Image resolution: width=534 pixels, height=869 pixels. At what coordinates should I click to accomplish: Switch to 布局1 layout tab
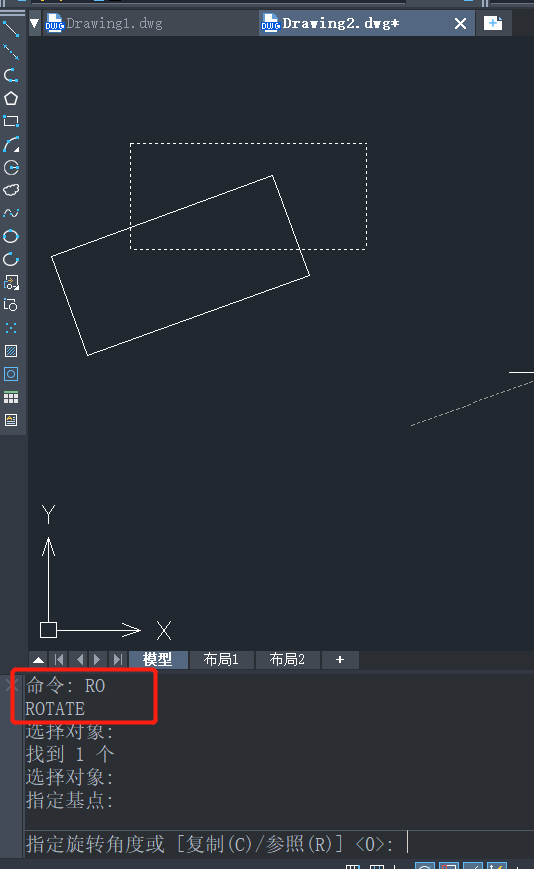pyautogui.click(x=221, y=660)
